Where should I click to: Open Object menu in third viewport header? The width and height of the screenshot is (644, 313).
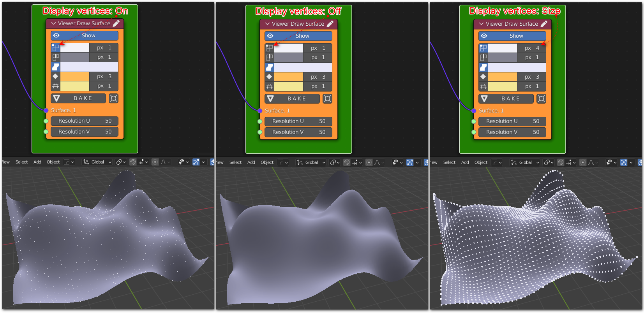pos(481,162)
